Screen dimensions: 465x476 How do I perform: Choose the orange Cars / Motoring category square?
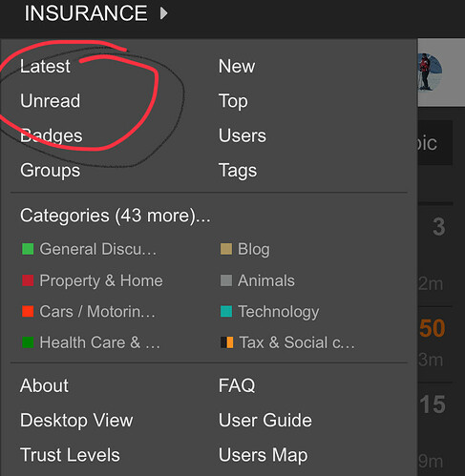[x=28, y=311]
